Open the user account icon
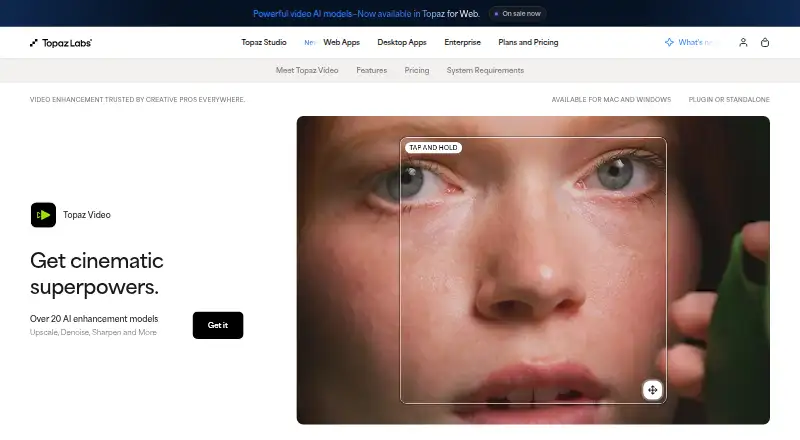 pos(743,42)
